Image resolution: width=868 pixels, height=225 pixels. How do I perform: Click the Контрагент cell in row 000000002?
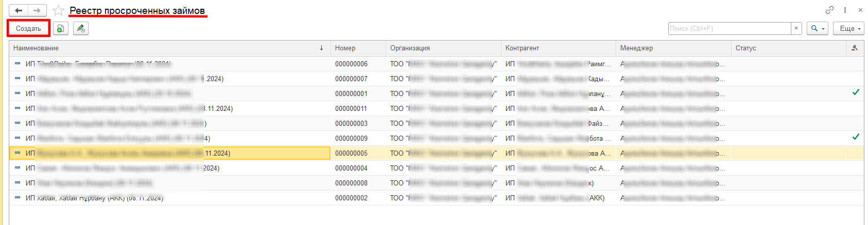pyautogui.click(x=559, y=198)
